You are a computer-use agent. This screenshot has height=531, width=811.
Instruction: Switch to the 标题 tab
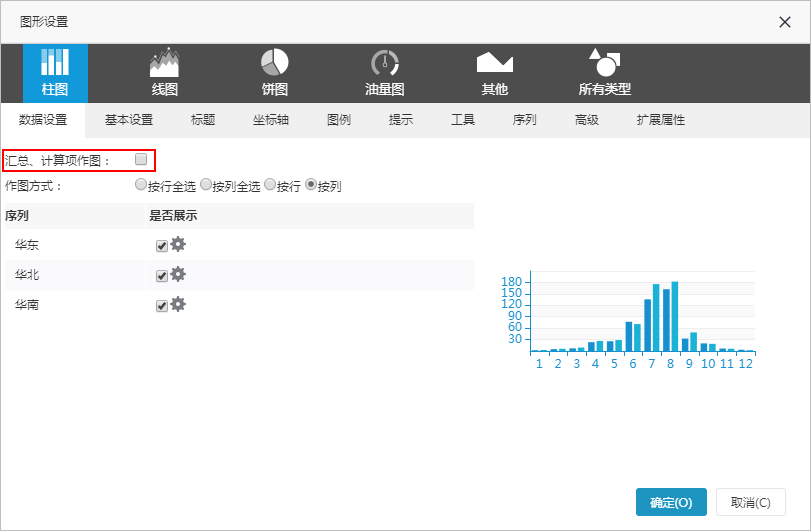click(203, 120)
